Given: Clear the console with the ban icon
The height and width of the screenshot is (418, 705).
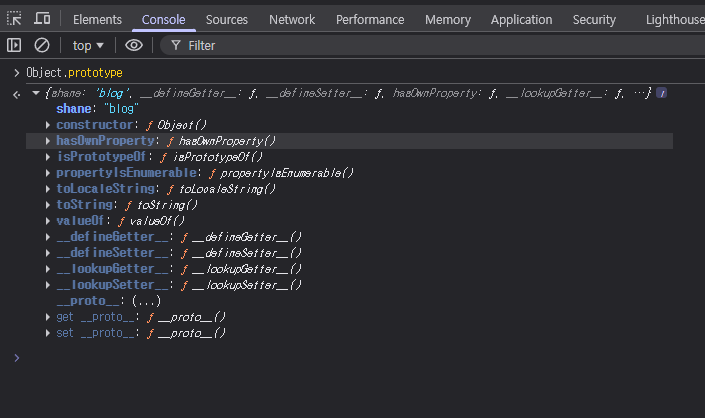Looking at the screenshot, I should [42, 45].
